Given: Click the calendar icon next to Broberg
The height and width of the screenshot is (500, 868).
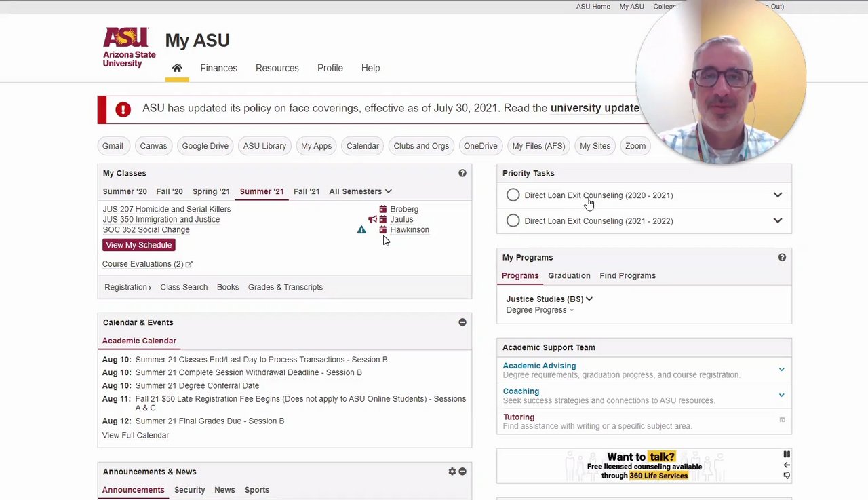Looking at the screenshot, I should coord(383,209).
